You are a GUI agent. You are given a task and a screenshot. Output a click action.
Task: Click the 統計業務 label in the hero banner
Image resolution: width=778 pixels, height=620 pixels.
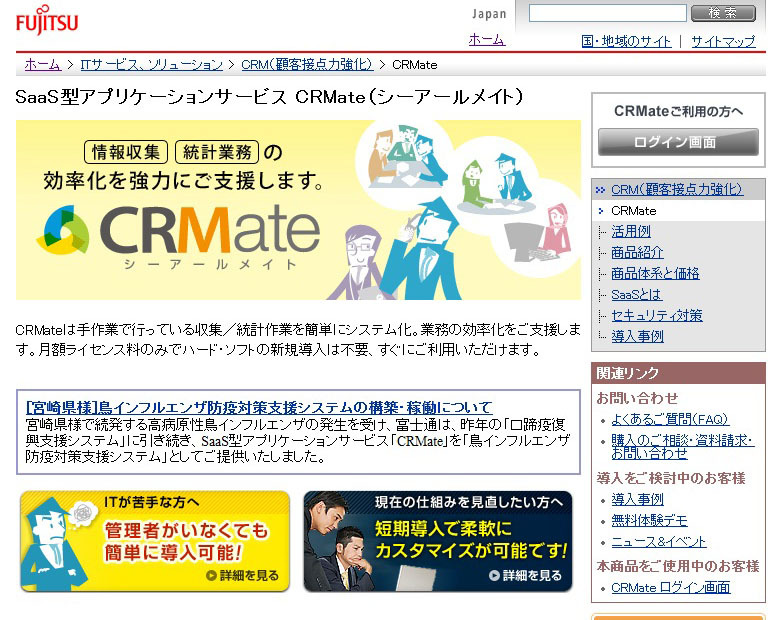click(x=217, y=152)
